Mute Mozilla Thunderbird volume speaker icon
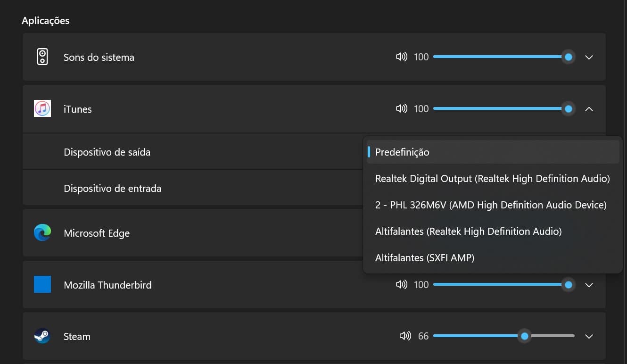Screen dimensions: 627x364 tap(401, 285)
